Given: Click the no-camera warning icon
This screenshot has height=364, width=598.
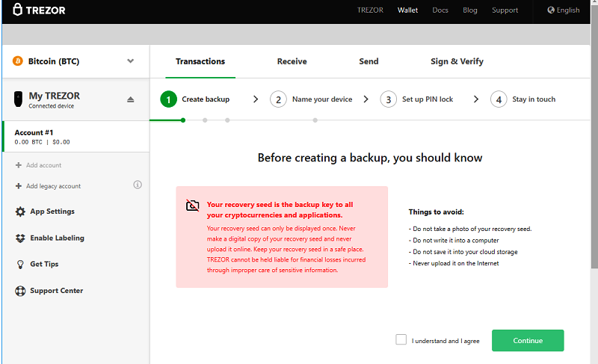Looking at the screenshot, I should pos(193,205).
